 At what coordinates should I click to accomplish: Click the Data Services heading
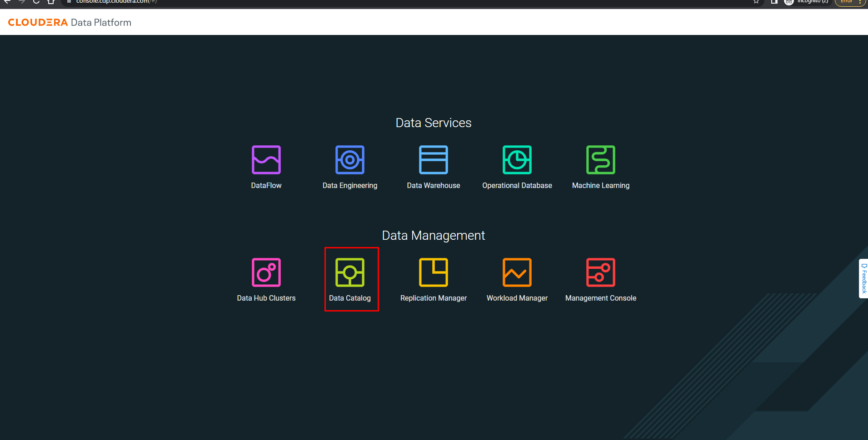click(434, 123)
